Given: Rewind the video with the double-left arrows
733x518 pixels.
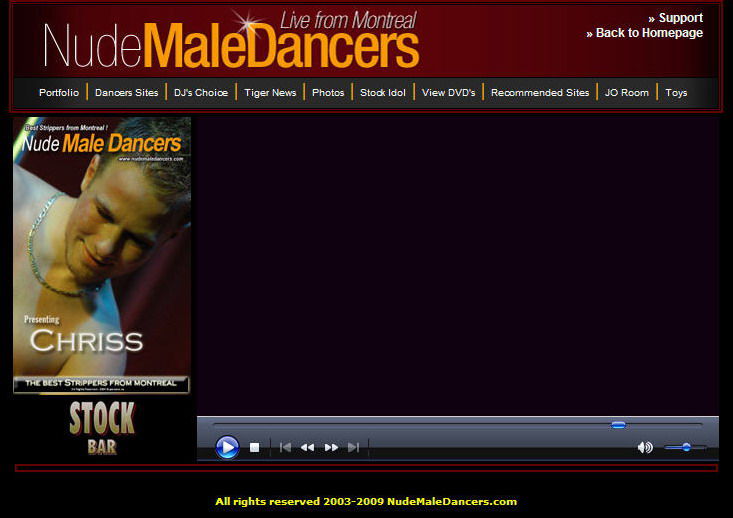Looking at the screenshot, I should pos(307,447).
